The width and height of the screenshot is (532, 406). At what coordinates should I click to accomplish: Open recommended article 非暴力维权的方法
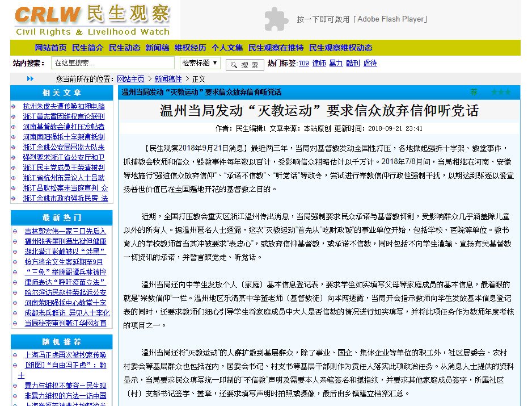click(65, 396)
